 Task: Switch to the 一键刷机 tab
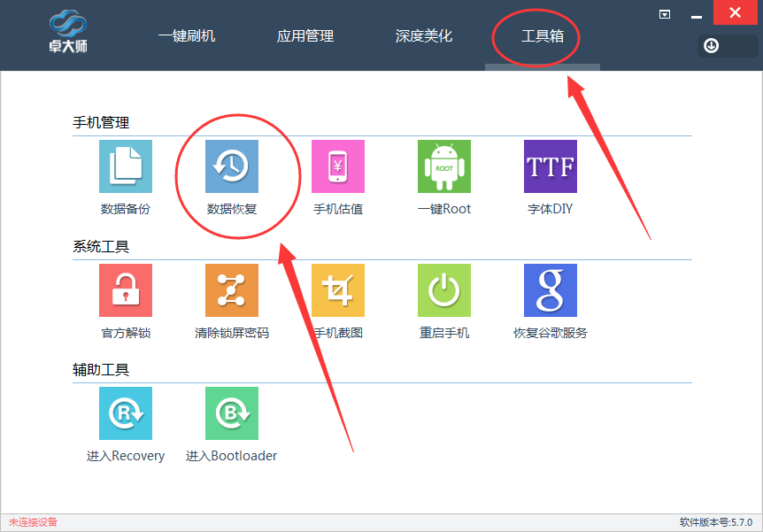pyautogui.click(x=186, y=36)
